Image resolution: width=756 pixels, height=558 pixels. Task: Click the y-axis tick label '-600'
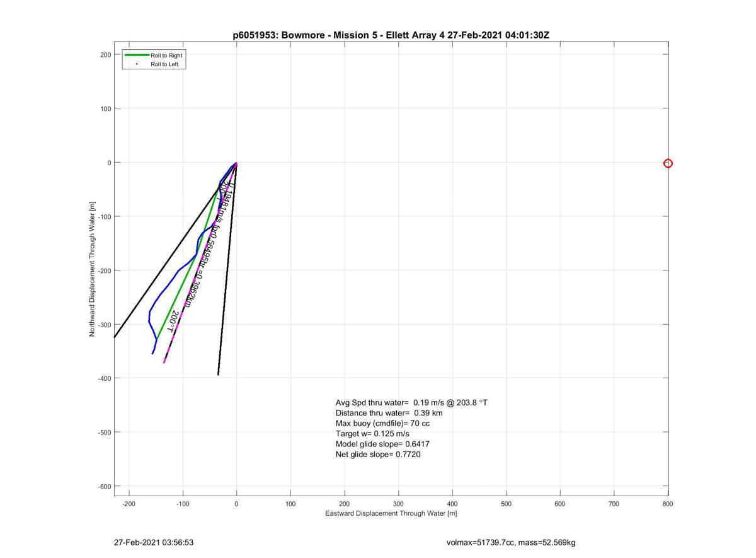(x=105, y=486)
